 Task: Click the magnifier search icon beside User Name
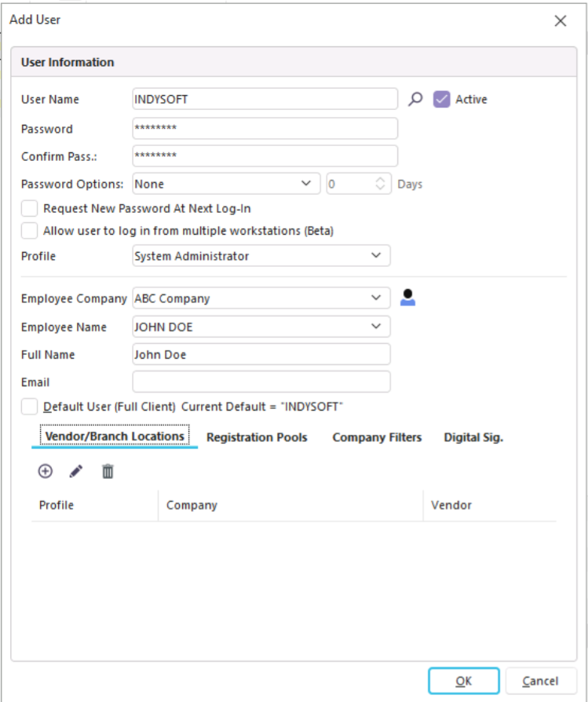[x=415, y=99]
